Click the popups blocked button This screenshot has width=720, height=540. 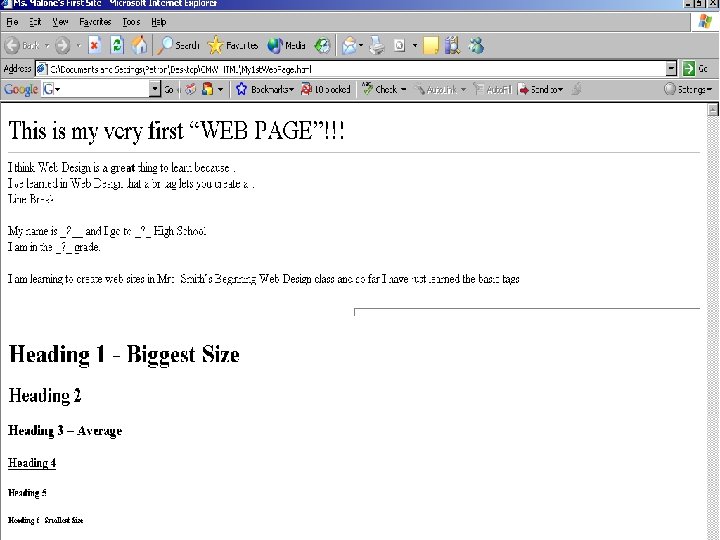(326, 89)
